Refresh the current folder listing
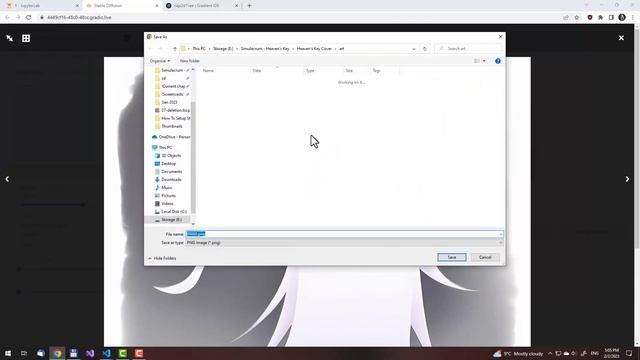640x360 pixels. coord(424,49)
